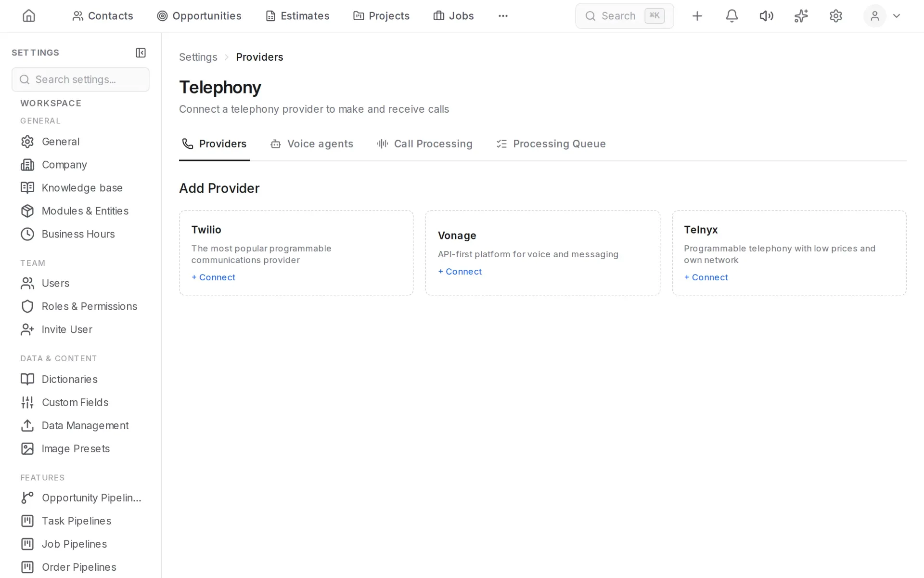Image resolution: width=924 pixels, height=578 pixels.
Task: Focus the Search settings field
Action: pos(80,79)
